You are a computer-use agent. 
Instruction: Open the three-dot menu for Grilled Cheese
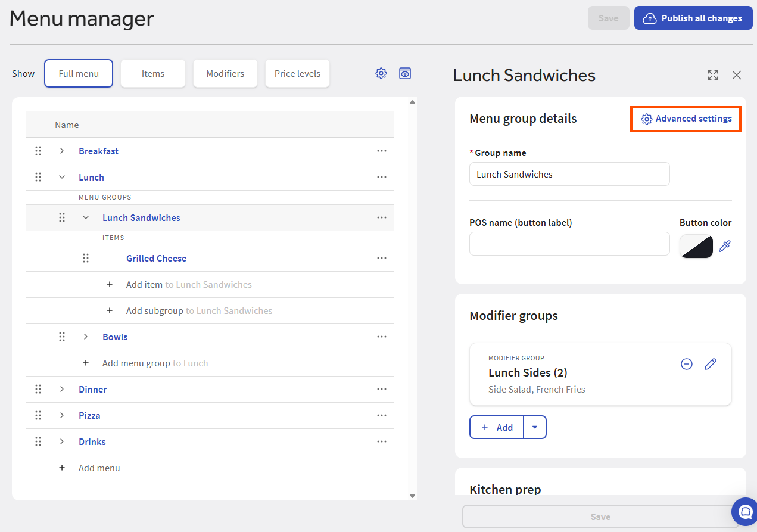click(382, 258)
